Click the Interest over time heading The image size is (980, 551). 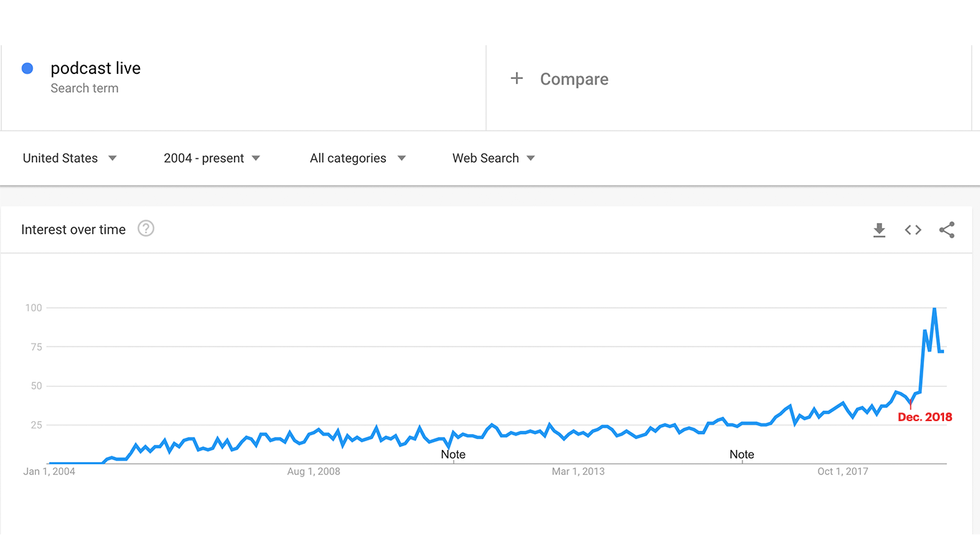coord(73,230)
